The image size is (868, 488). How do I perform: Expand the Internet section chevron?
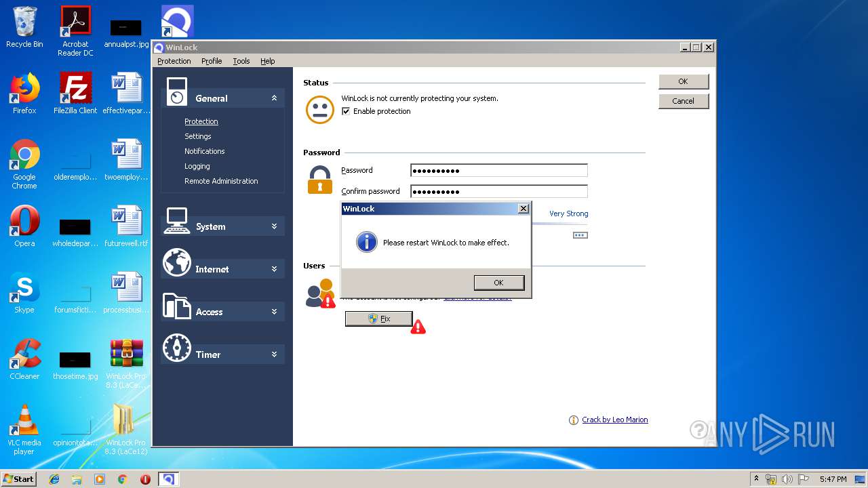click(x=274, y=269)
